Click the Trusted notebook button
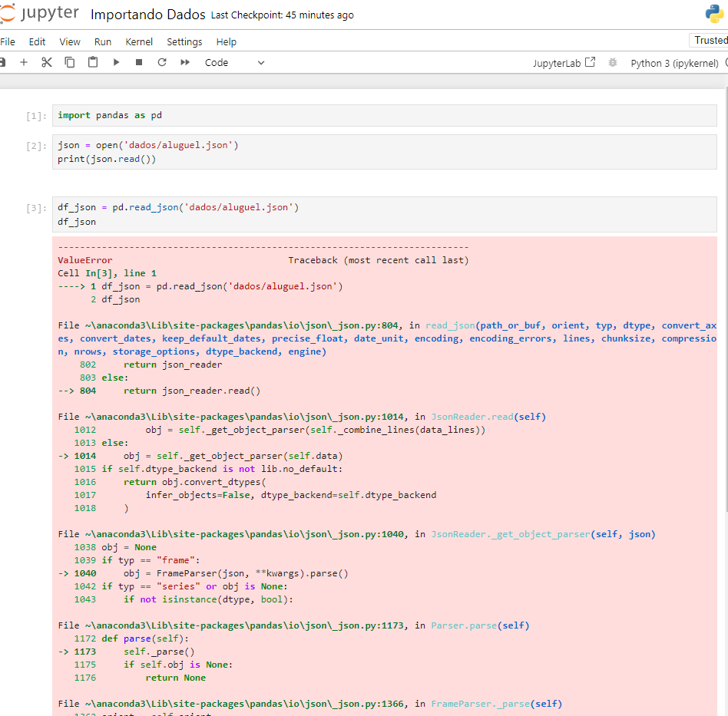Screen dimensions: 728x716 tap(710, 41)
